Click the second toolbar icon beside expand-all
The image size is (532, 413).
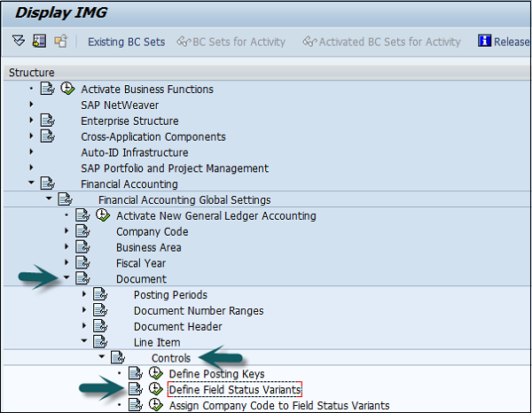pyautogui.click(x=39, y=42)
